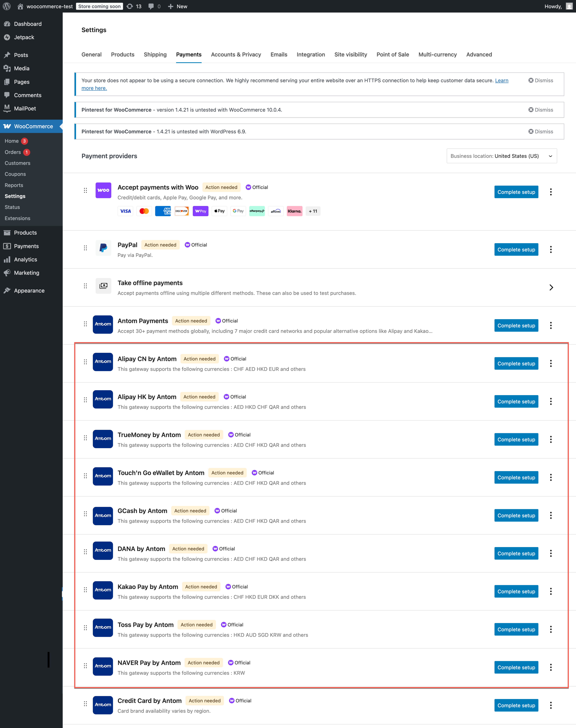Dismiss the WooCommerce 10.0.4 untested notice

pyautogui.click(x=541, y=110)
